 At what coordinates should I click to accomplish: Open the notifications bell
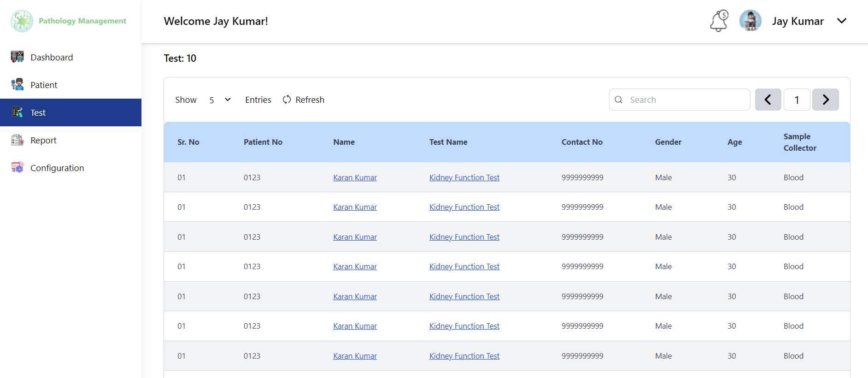coord(718,21)
